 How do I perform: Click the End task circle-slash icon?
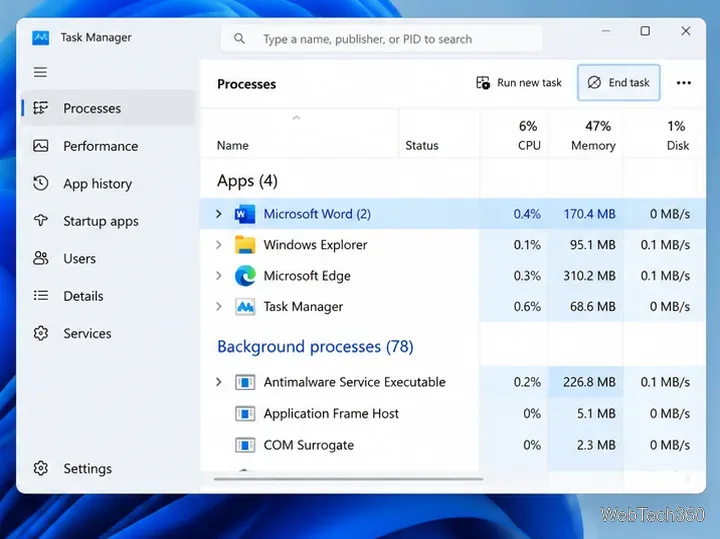click(x=594, y=83)
